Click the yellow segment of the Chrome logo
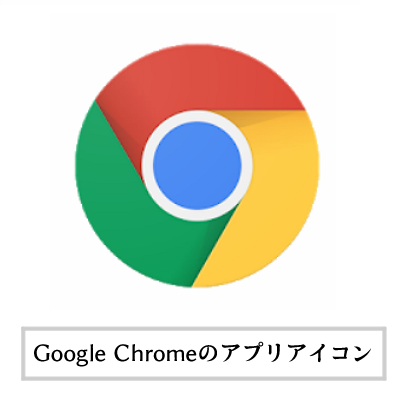400x400 pixels. [x=277, y=200]
